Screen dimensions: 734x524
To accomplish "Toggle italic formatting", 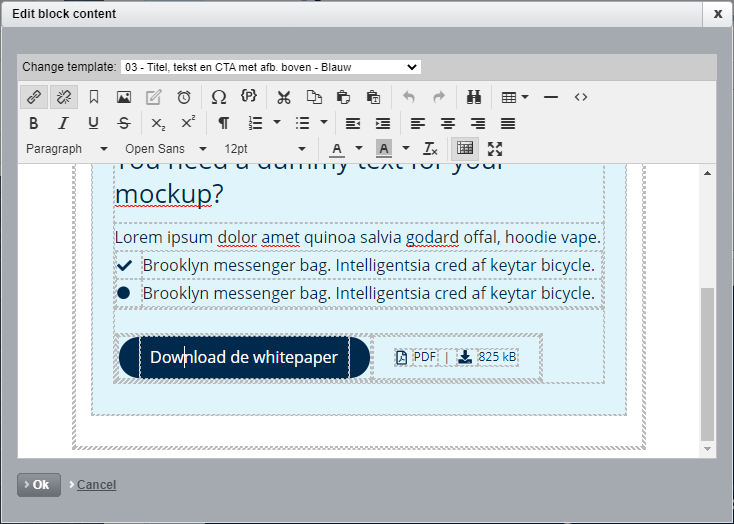I will click(x=63, y=123).
